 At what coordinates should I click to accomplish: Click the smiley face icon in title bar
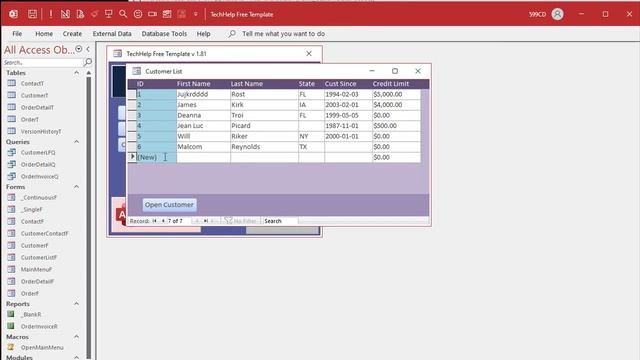pos(138,14)
